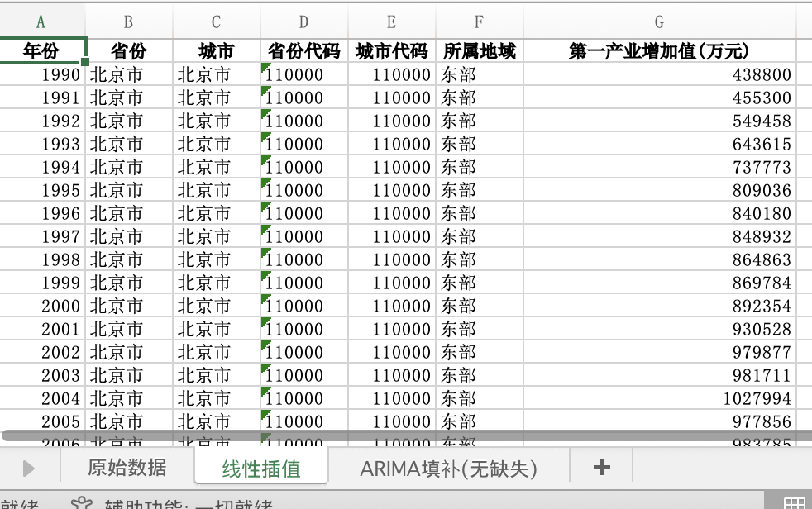The width and height of the screenshot is (812, 509).
Task: Switch to the 原始数据 sheet tab
Action: 127,468
